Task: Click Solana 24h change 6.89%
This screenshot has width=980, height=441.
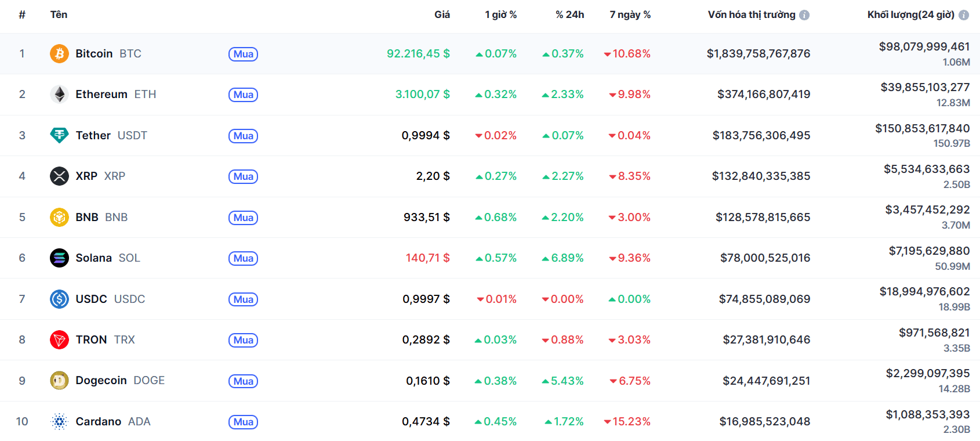Action: click(x=562, y=258)
